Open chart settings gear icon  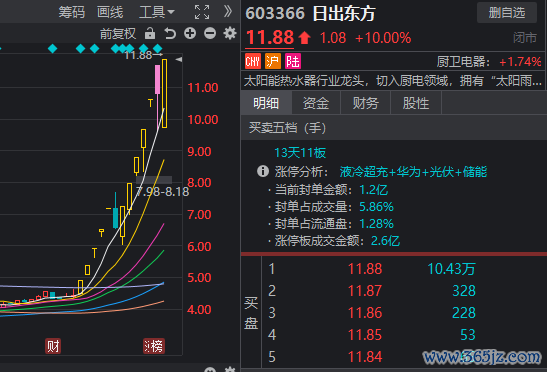[x=230, y=34]
